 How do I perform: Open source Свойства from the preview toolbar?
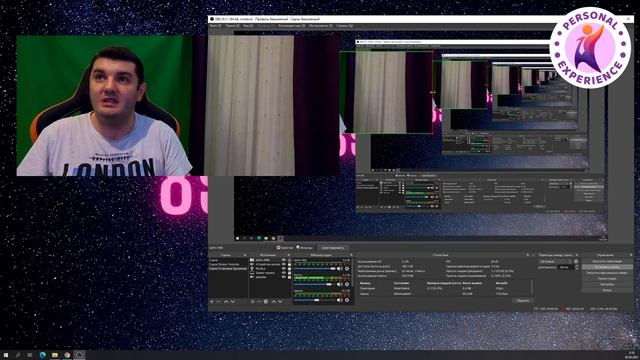click(x=285, y=247)
